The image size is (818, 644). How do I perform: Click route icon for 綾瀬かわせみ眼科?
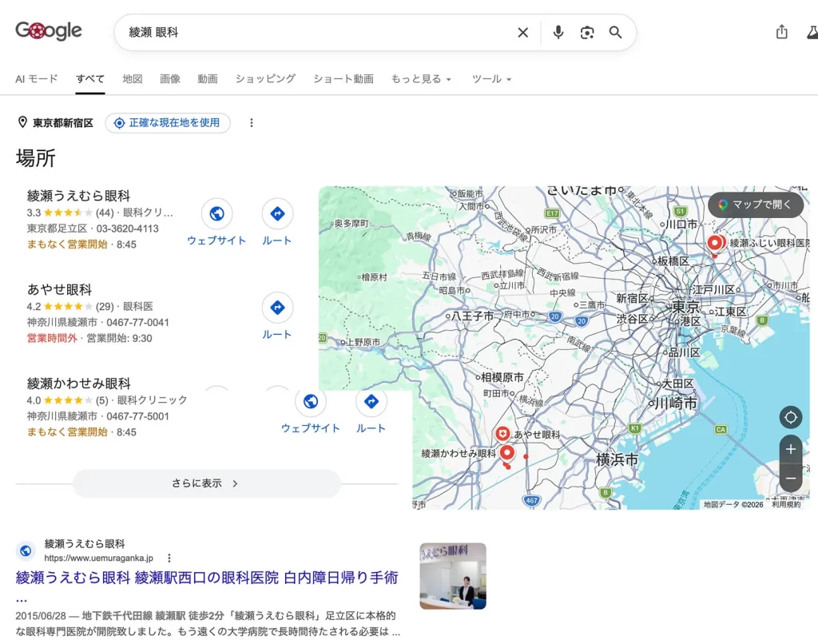click(371, 401)
